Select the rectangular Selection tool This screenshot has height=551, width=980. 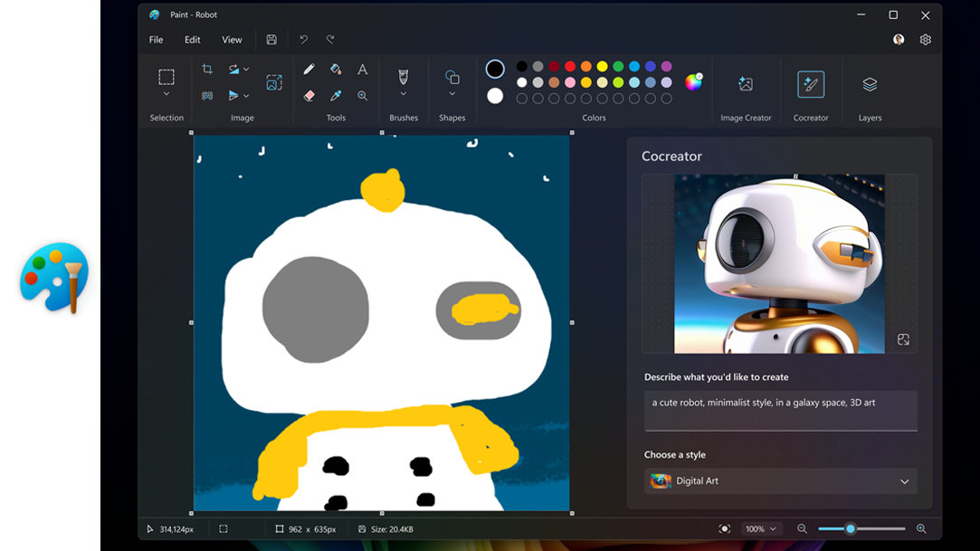(x=167, y=77)
